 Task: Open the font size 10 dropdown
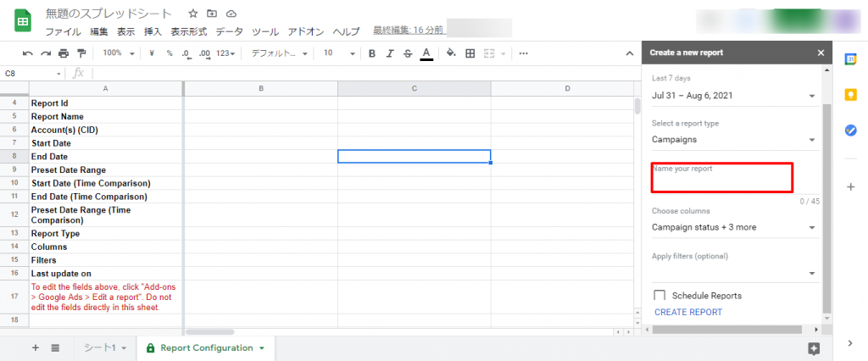point(339,53)
